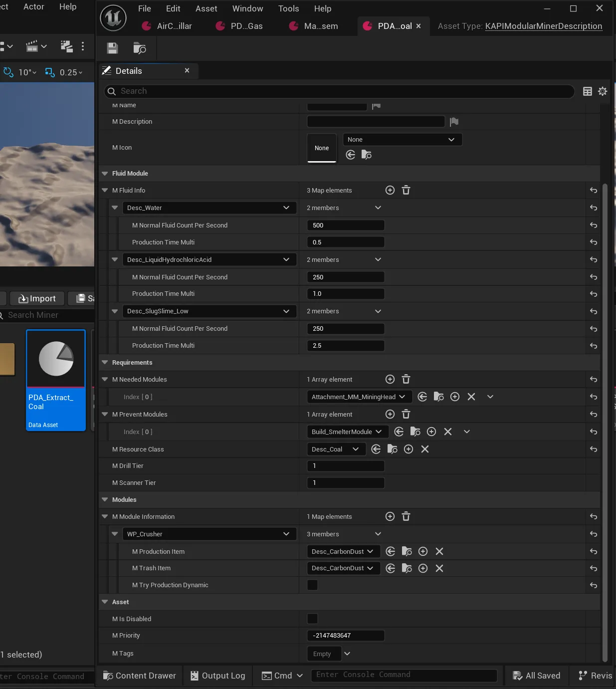
Task: Open the Output Log
Action: (218, 676)
